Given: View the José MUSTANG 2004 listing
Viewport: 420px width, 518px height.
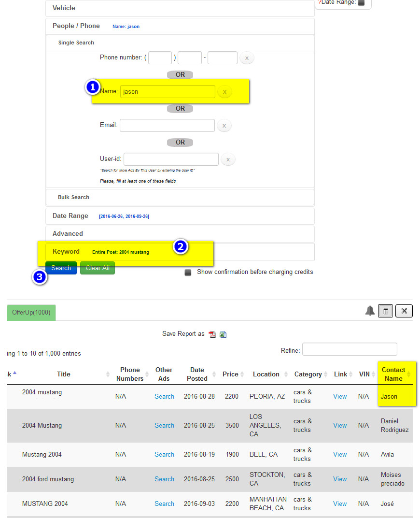Looking at the screenshot, I should [x=340, y=504].
